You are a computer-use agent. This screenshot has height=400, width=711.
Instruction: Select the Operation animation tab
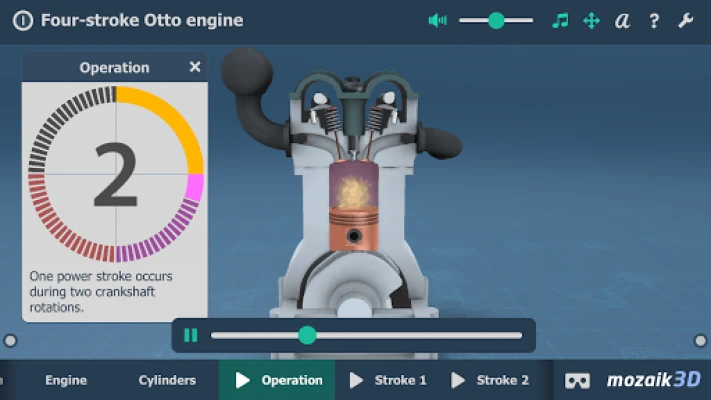279,380
